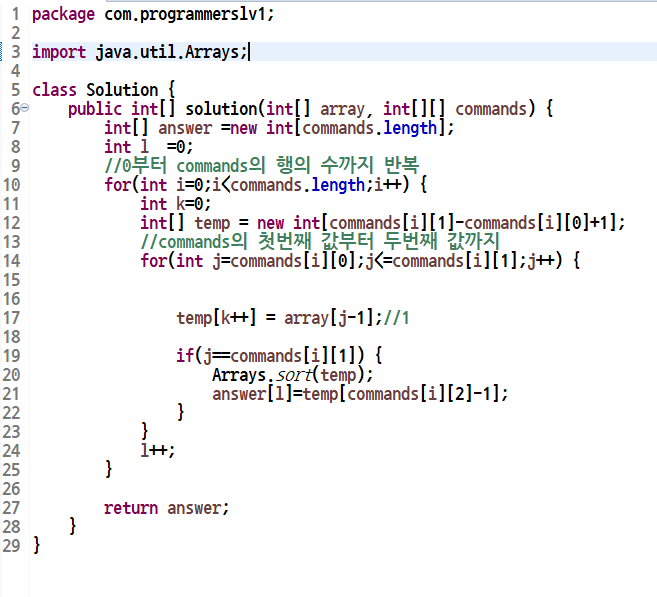Screen dimensions: 657x597
Task: Click line number 29 in the gutter
Action: point(11,546)
